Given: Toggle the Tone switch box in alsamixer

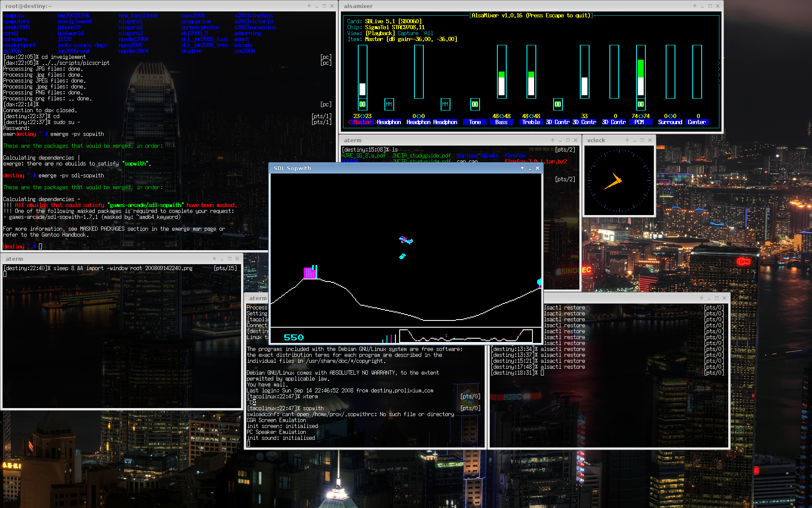Looking at the screenshot, I should coord(475,104).
